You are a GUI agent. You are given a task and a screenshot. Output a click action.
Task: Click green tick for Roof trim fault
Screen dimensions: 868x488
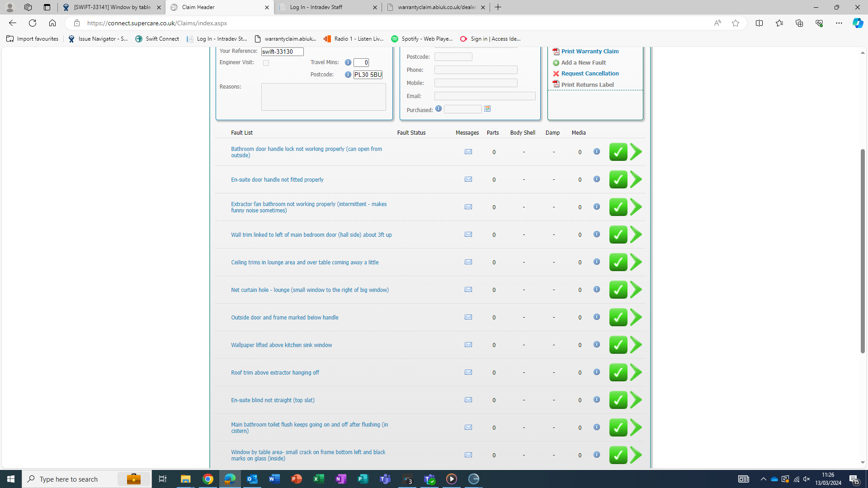618,372
